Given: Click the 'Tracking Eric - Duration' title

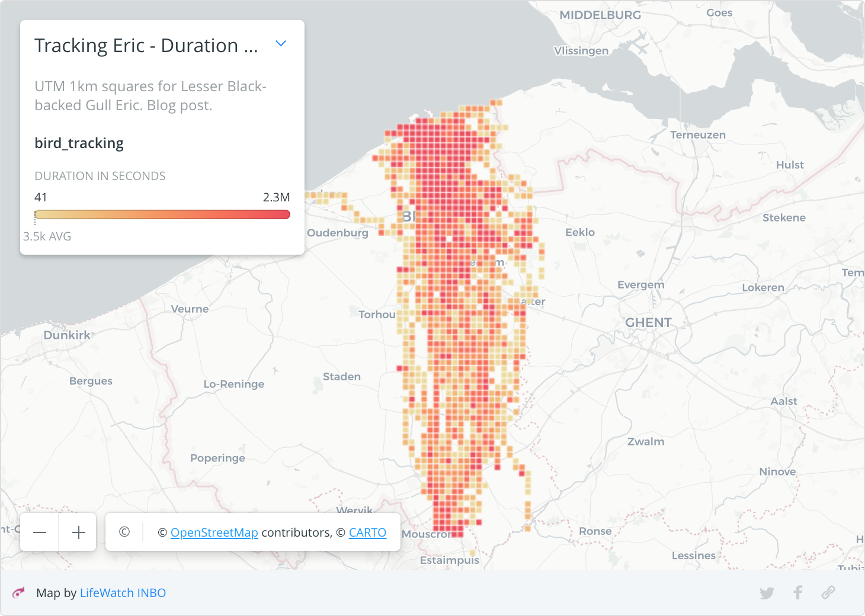Looking at the screenshot, I should (146, 46).
